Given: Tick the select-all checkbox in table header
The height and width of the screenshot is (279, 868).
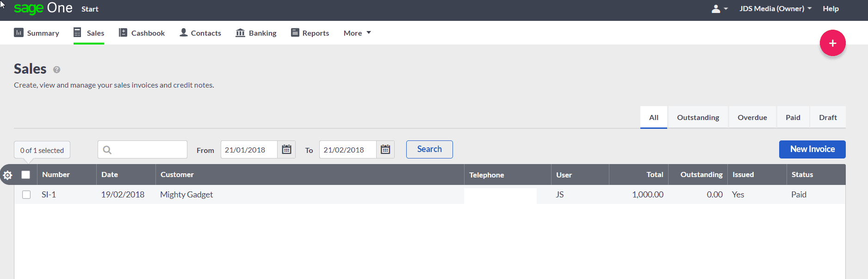Looking at the screenshot, I should tap(26, 175).
